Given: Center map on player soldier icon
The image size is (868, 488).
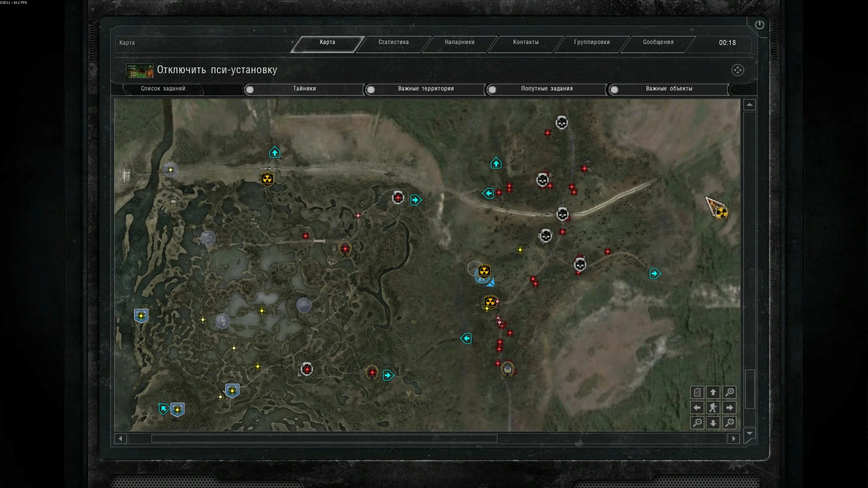Looking at the screenshot, I should [713, 408].
